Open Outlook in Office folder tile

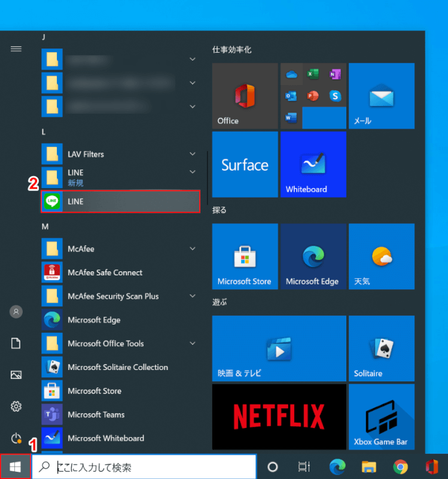pos(291,96)
